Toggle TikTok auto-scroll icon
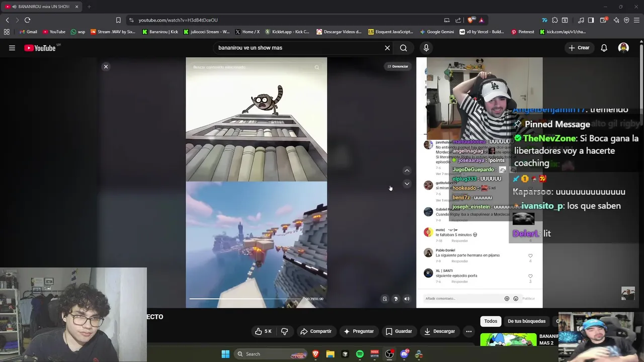This screenshot has width=644, height=362. [x=395, y=299]
